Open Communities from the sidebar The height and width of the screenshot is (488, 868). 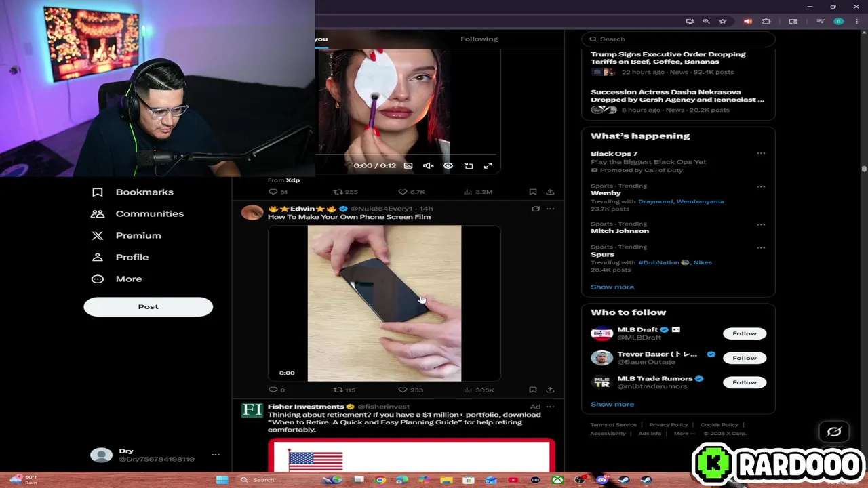[x=138, y=213]
